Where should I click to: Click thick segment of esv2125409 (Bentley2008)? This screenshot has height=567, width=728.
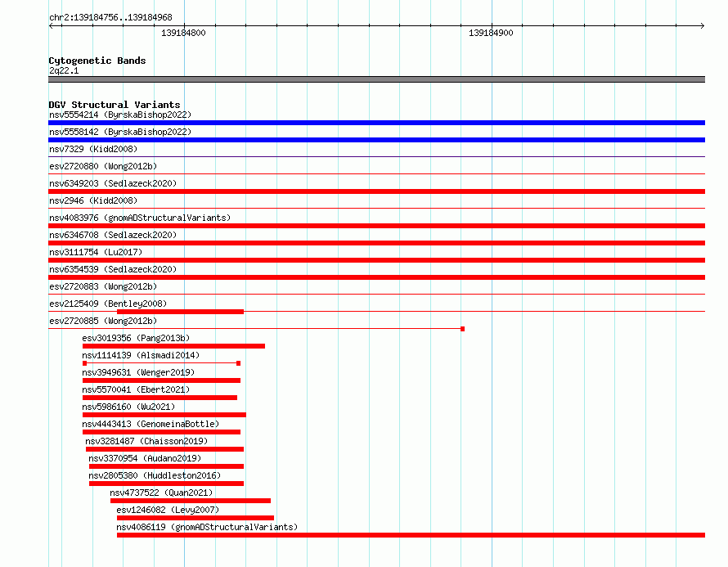coord(180,312)
